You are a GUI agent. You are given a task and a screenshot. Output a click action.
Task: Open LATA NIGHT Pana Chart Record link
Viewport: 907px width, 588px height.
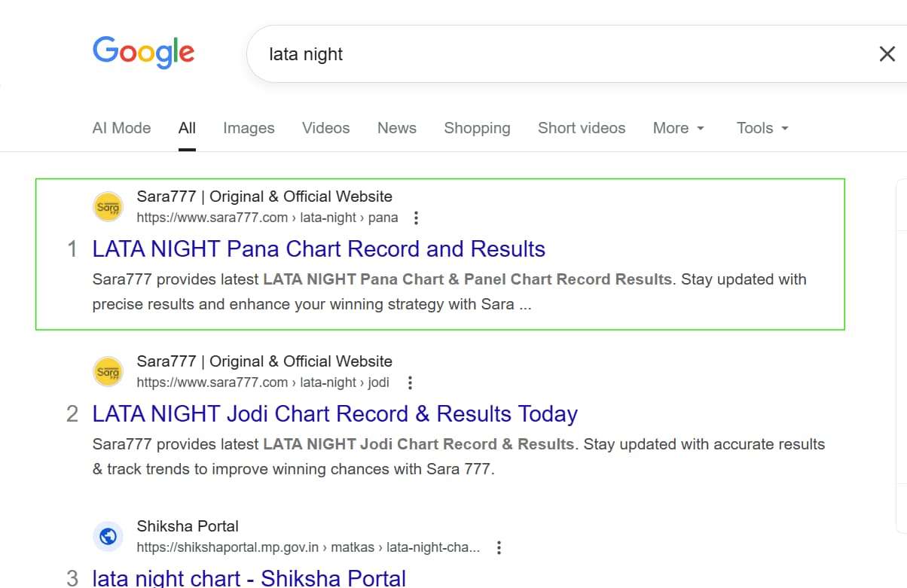click(318, 249)
